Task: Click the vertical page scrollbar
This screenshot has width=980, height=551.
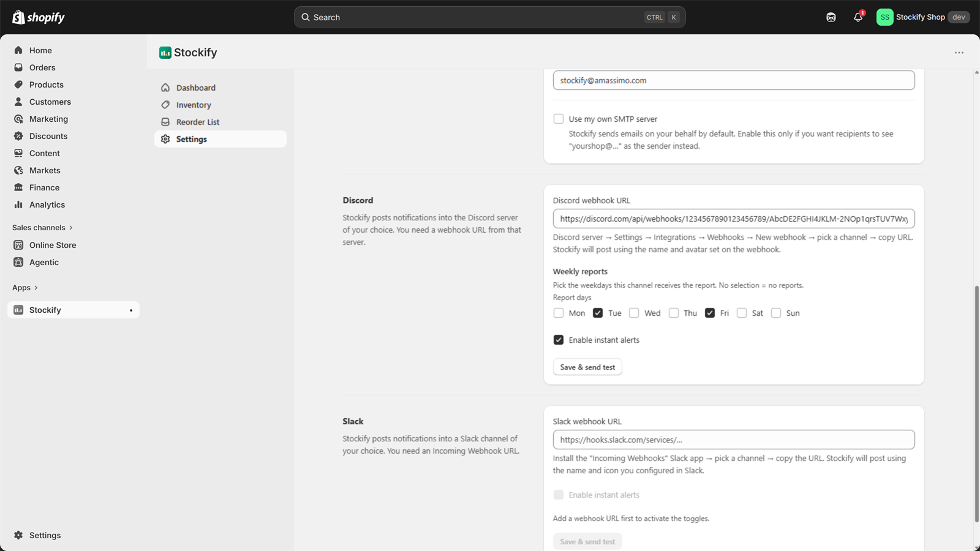Action: 976,404
